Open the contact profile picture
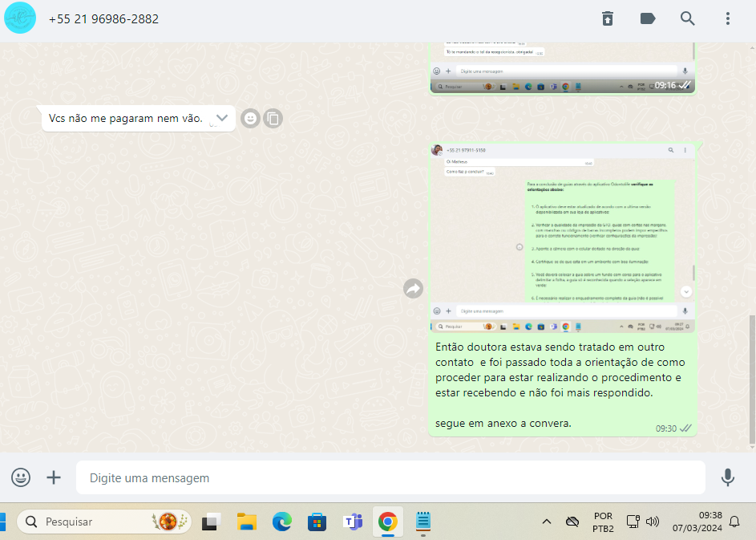 pyautogui.click(x=20, y=18)
